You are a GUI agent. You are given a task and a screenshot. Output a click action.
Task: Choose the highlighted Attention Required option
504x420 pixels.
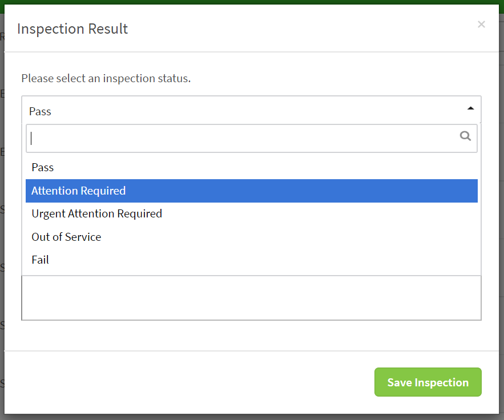(x=78, y=191)
